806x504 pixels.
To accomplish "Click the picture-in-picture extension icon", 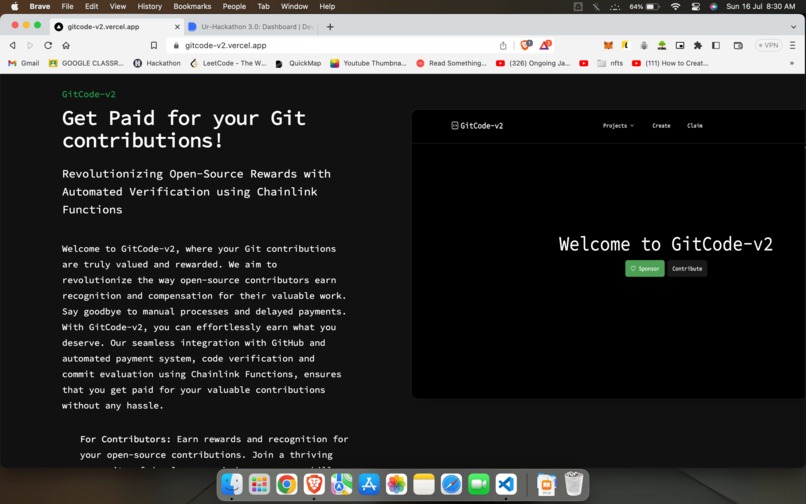I will [680, 45].
